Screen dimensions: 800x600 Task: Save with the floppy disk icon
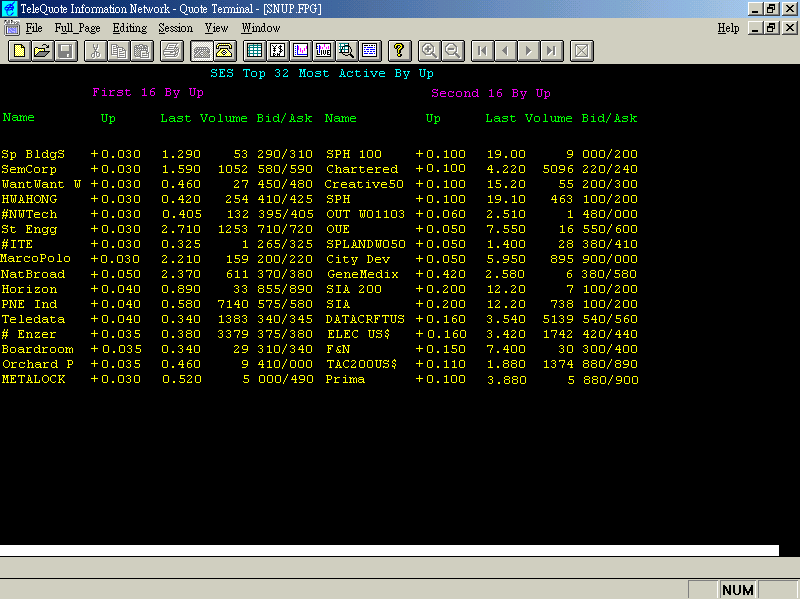pyautogui.click(x=66, y=51)
